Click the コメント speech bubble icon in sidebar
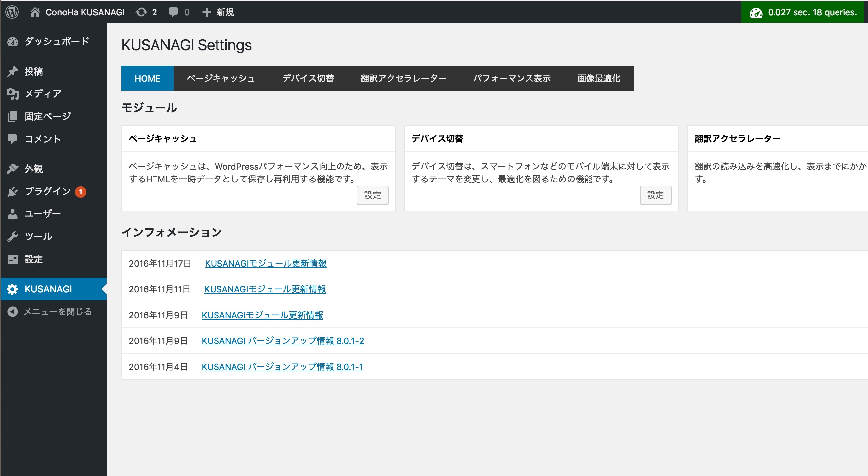868x476 pixels. [13, 139]
